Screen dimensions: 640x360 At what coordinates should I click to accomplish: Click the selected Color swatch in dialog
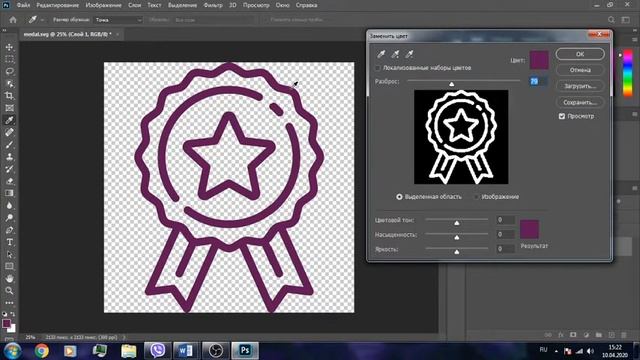click(539, 60)
